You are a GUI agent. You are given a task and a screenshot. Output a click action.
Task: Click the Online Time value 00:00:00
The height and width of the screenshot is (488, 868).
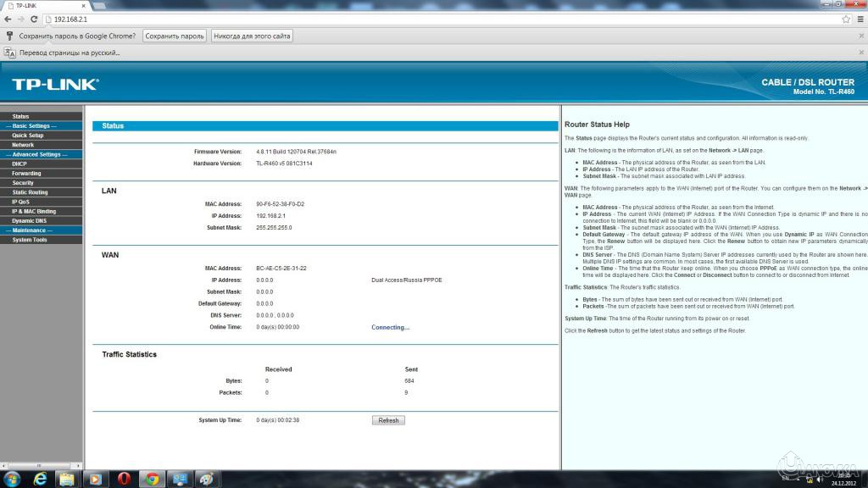coord(278,328)
